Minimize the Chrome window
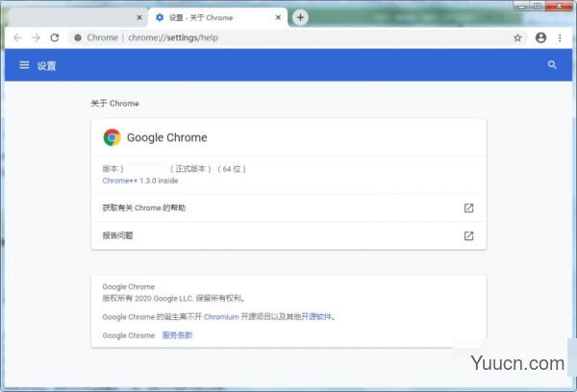The image size is (577, 392). coord(521,6)
